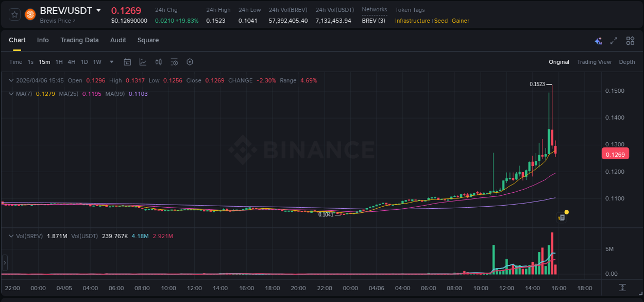Switch to Original chart view

coord(559,62)
